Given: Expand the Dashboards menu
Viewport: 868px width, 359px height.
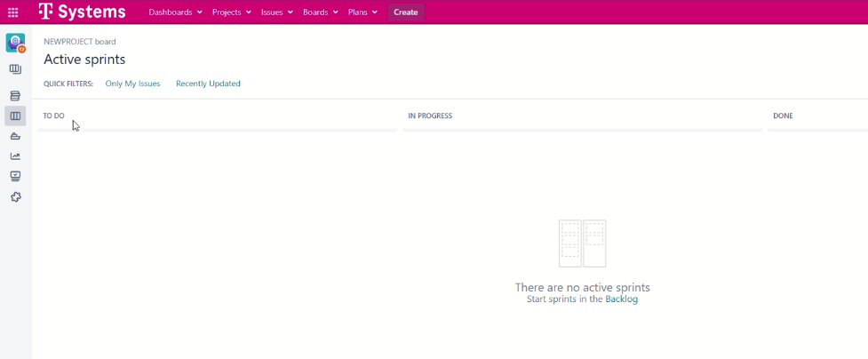Looking at the screenshot, I should [x=176, y=12].
